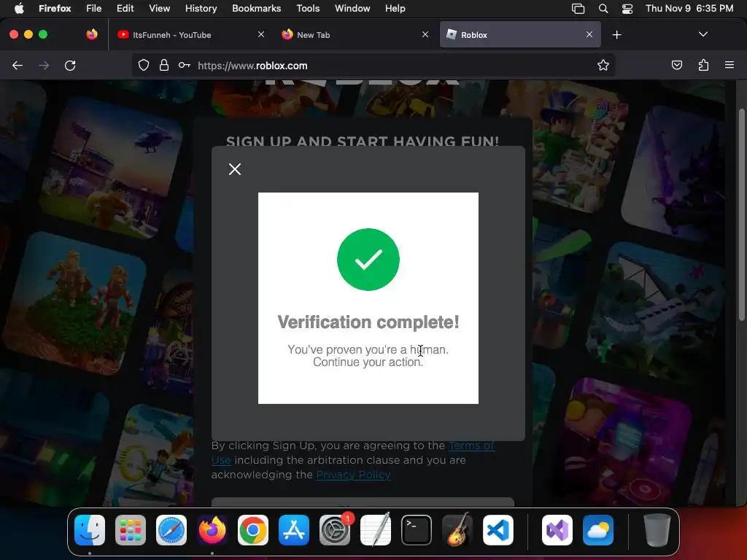The width and height of the screenshot is (747, 560).
Task: Open the Edit menu
Action: pos(125,9)
